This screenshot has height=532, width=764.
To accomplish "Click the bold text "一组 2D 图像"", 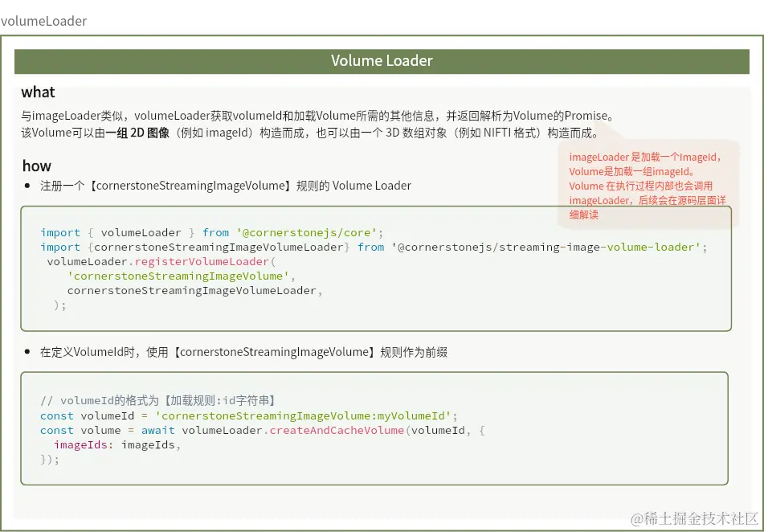I will 137,133.
